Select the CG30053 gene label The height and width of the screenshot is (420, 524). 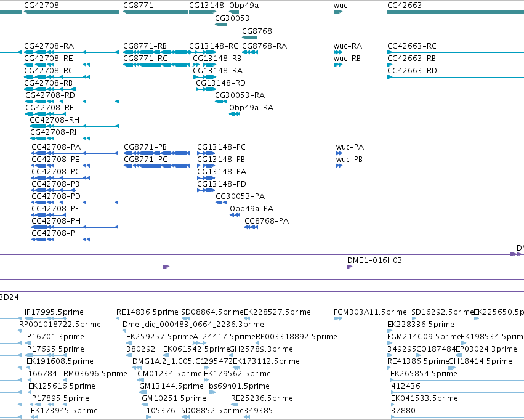[x=232, y=18]
